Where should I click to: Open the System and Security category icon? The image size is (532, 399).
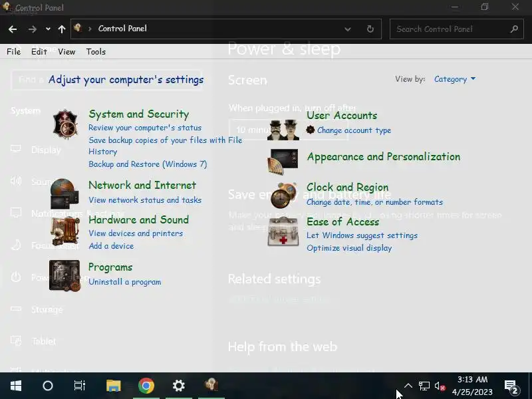pos(65,124)
